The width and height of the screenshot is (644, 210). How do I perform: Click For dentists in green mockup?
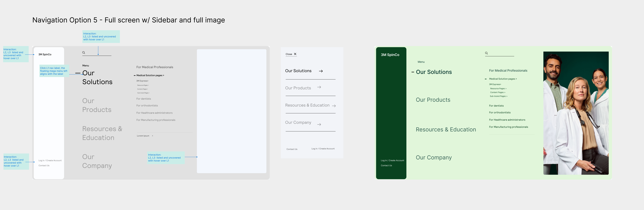pos(496,106)
